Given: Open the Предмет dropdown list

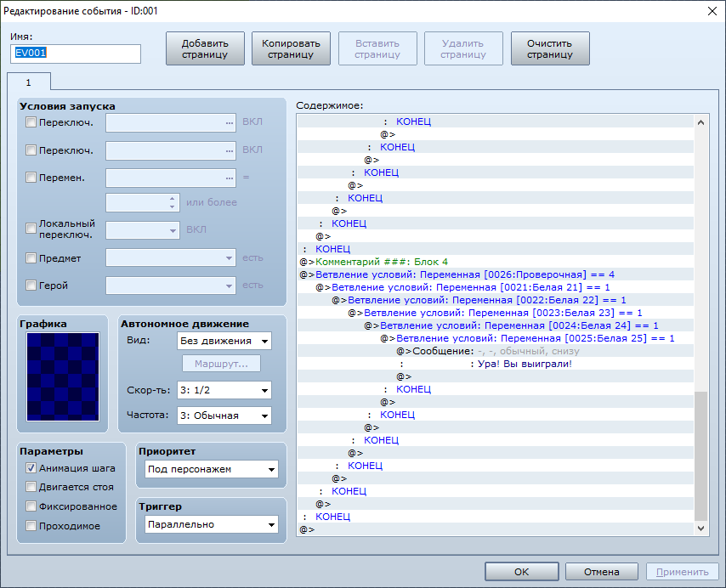Looking at the screenshot, I should pos(171,257).
